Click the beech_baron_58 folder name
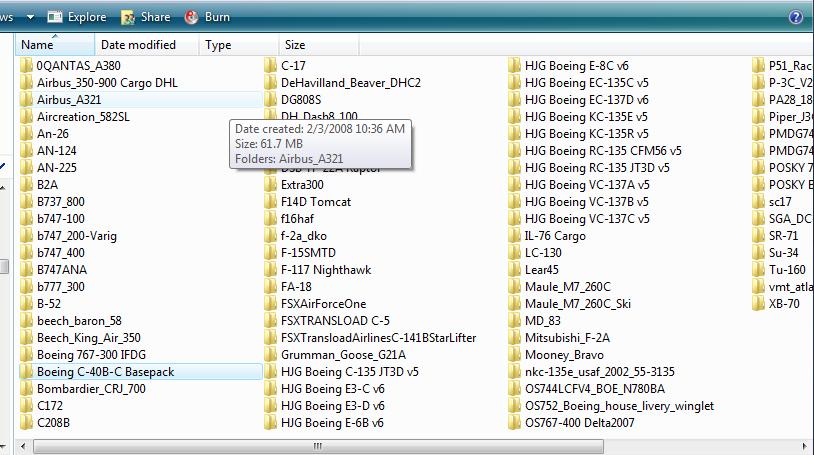This screenshot has height=455, width=814. click(79, 321)
